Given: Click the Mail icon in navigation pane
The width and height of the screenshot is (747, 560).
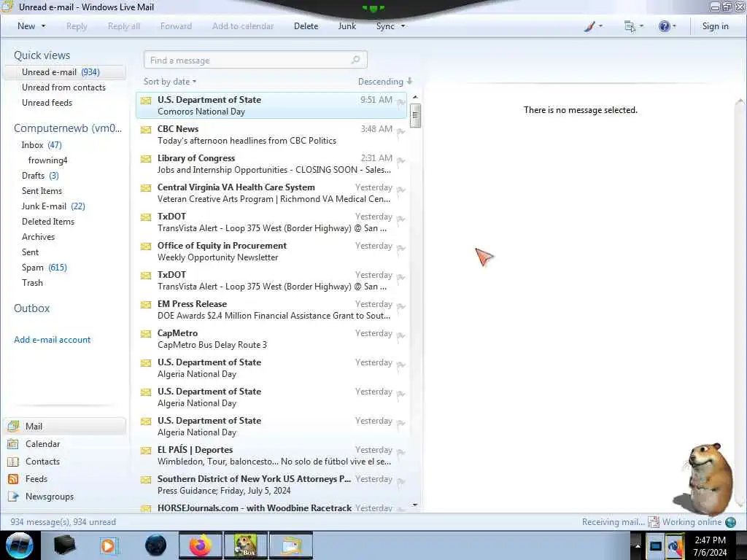Looking at the screenshot, I should pyautogui.click(x=13, y=426).
